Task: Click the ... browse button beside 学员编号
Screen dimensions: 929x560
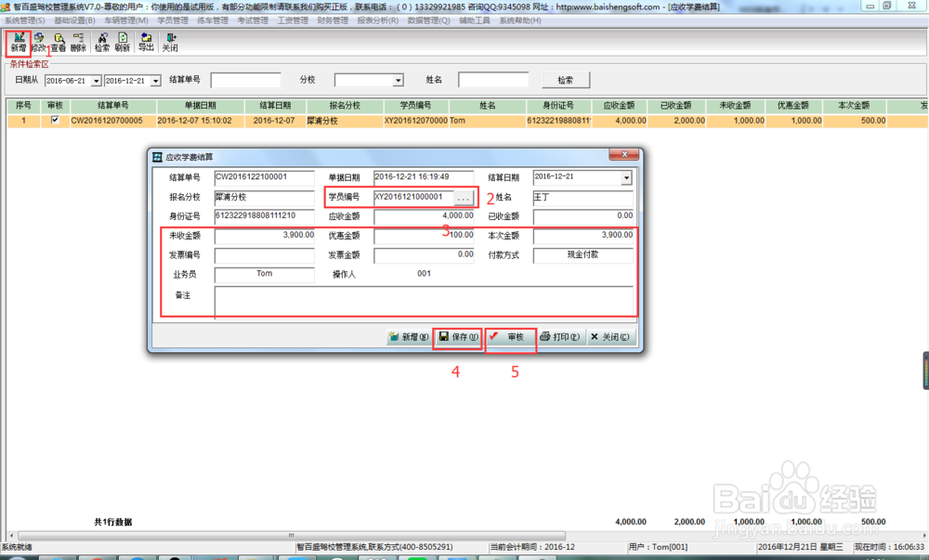Action: point(464,197)
